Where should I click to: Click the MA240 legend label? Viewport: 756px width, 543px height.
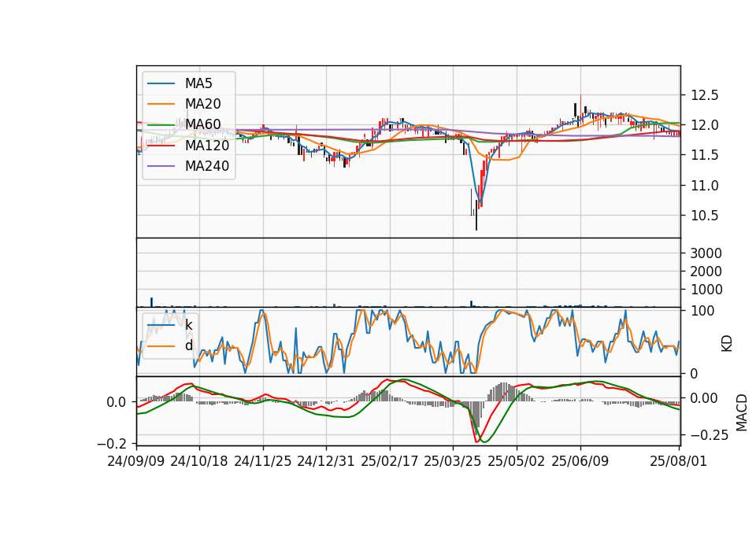[207, 166]
